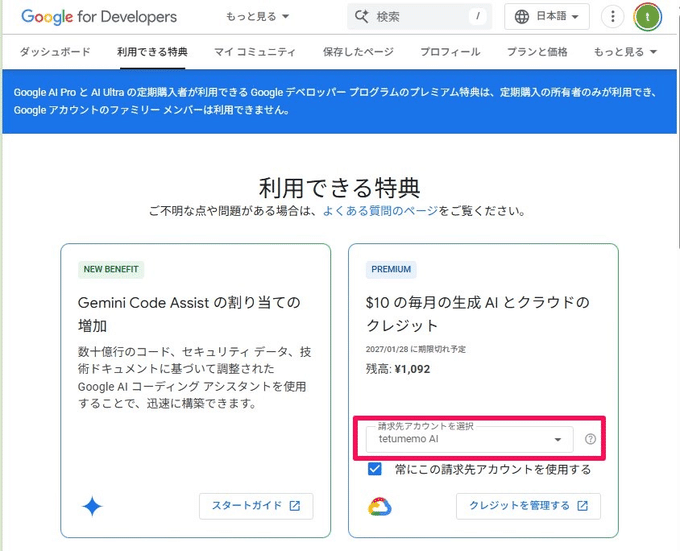The width and height of the screenshot is (680, 551).
Task: Click the 残高: ¥1,092 balance text
Action: pos(398,369)
